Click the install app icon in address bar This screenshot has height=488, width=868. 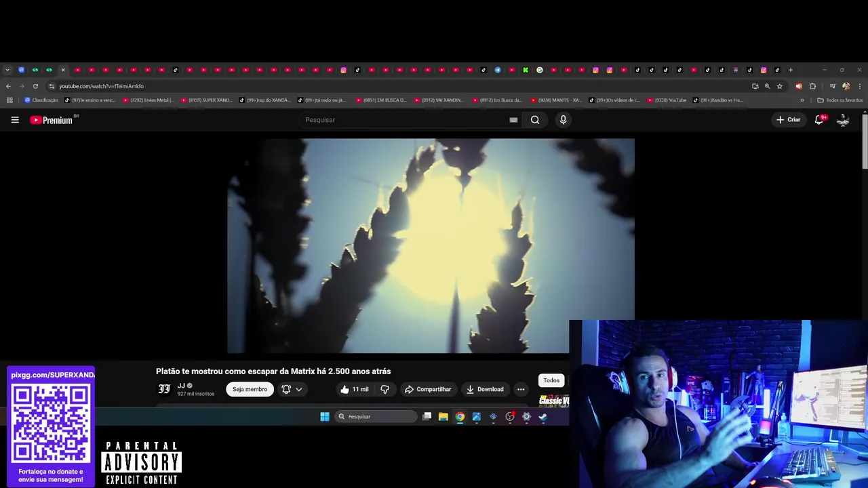click(755, 86)
